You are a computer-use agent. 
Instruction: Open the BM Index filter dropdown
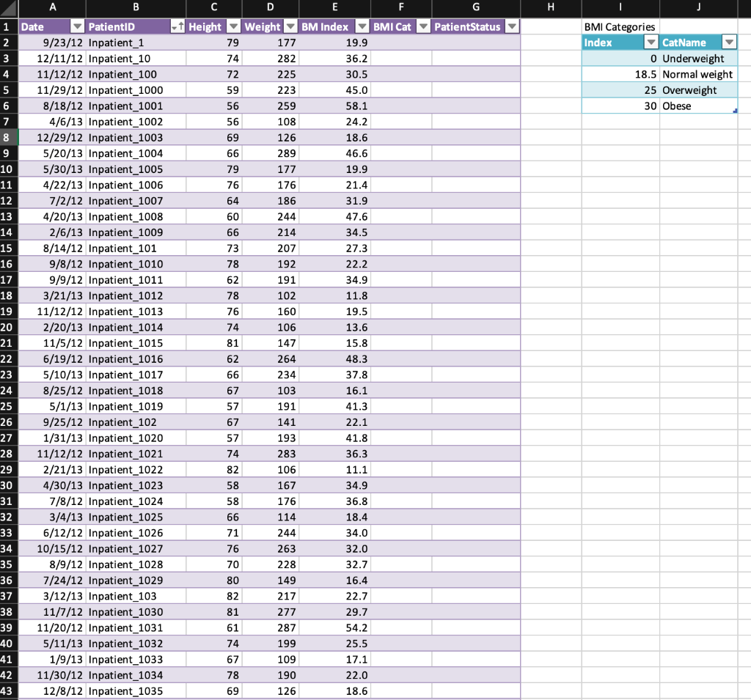[362, 27]
